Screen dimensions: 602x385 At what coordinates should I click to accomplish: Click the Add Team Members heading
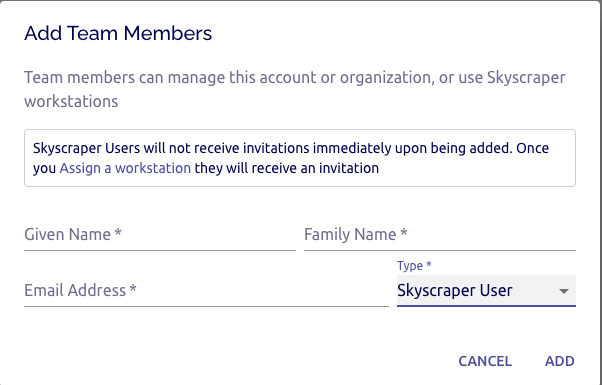(x=118, y=33)
